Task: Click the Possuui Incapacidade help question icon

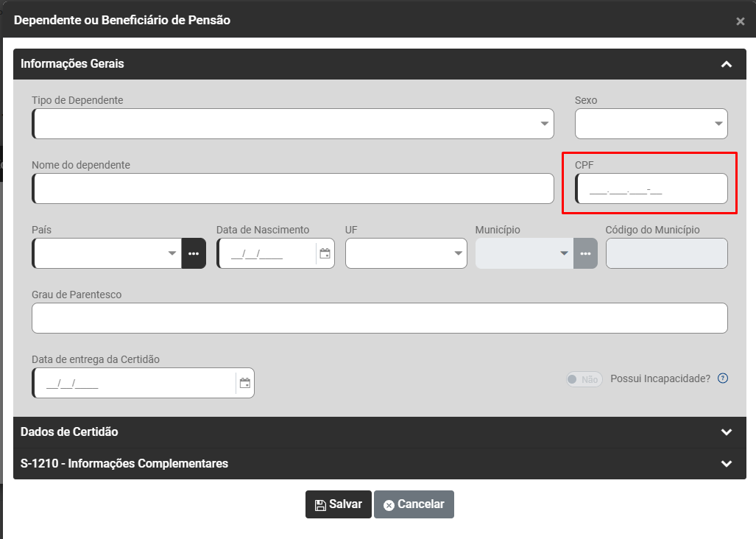Action: point(723,378)
